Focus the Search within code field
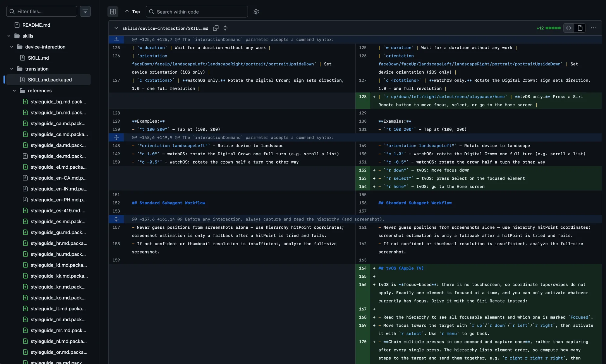This screenshot has height=364, width=606. coord(197,12)
